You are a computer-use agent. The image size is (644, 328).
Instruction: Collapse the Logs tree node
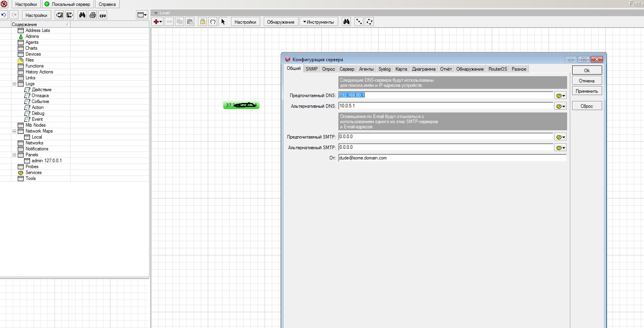[15, 84]
